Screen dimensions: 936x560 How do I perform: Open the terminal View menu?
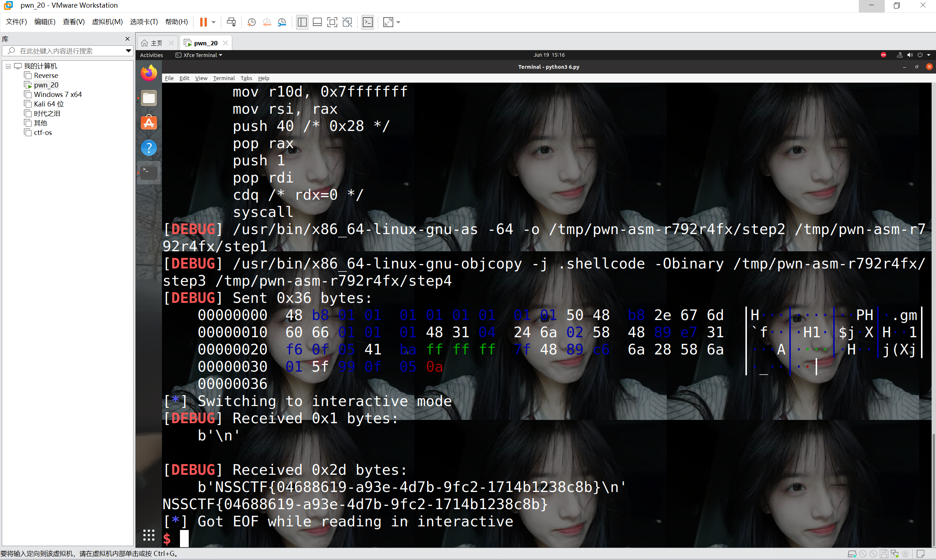click(201, 78)
